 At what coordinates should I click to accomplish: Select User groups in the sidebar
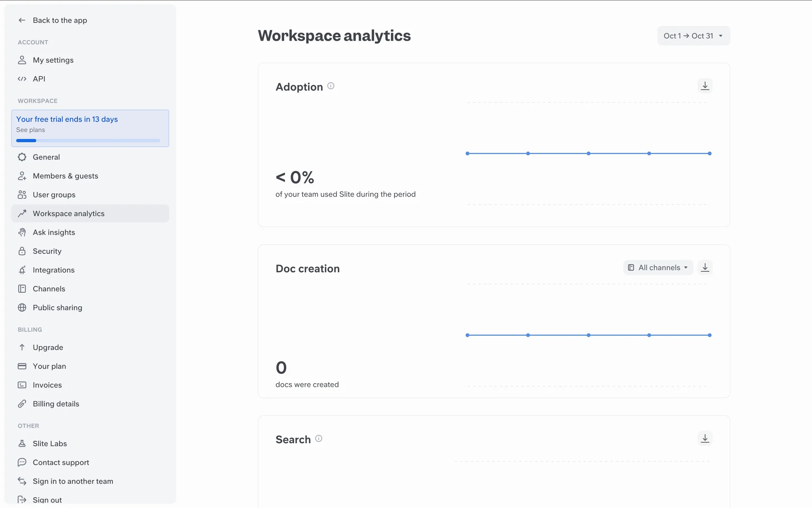click(54, 195)
